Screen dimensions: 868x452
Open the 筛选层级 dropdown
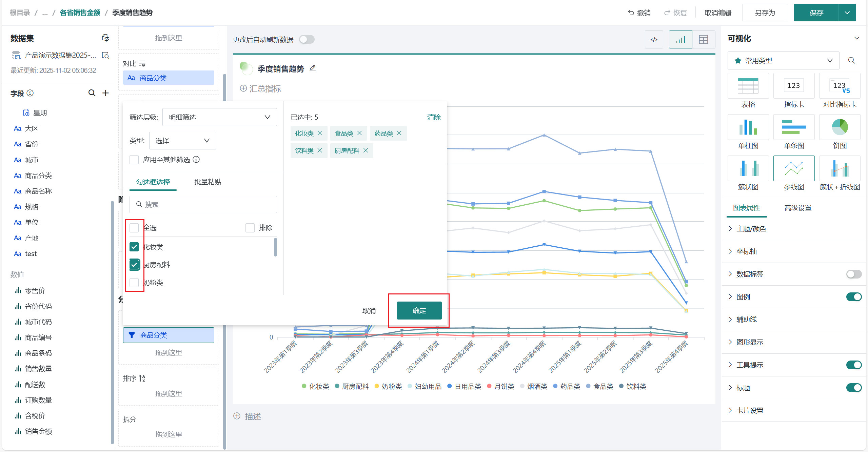tap(219, 117)
